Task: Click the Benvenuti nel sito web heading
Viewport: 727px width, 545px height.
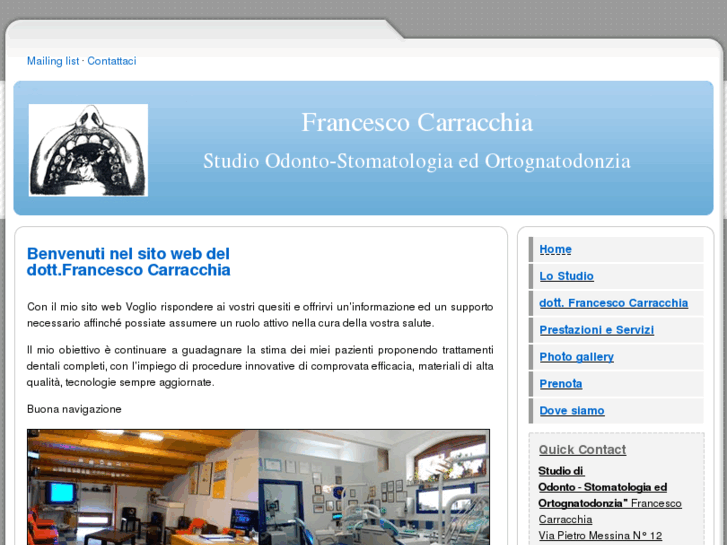Action: pyautogui.click(x=128, y=262)
